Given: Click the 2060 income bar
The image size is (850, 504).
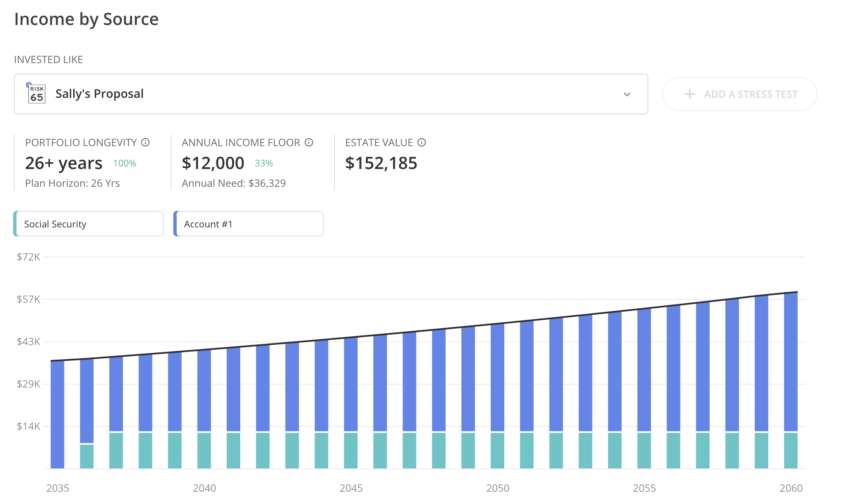Looking at the screenshot, I should [x=791, y=380].
